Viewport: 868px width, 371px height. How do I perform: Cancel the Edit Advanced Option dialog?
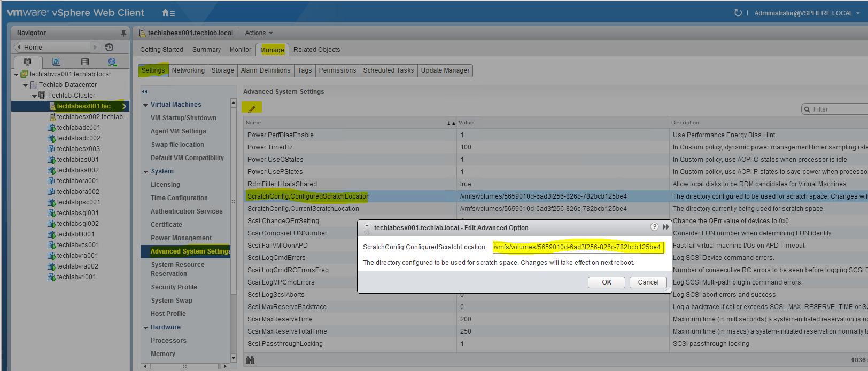pos(648,282)
